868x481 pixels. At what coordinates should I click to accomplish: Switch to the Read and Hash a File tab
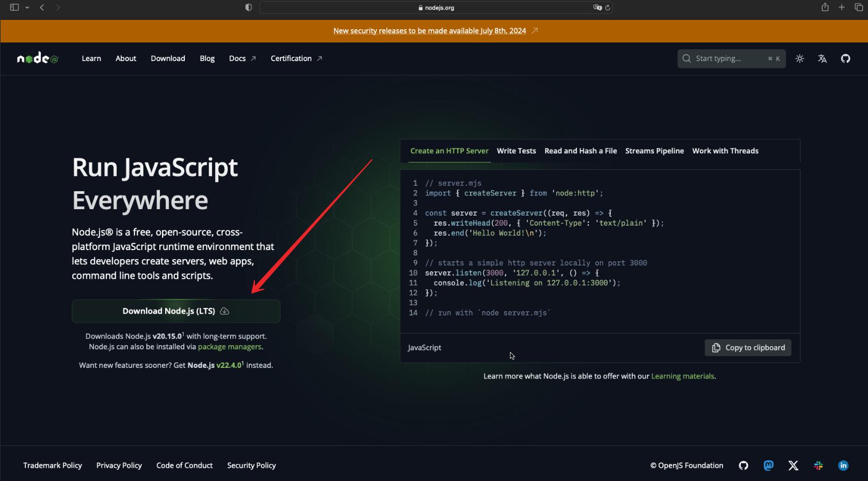click(581, 151)
